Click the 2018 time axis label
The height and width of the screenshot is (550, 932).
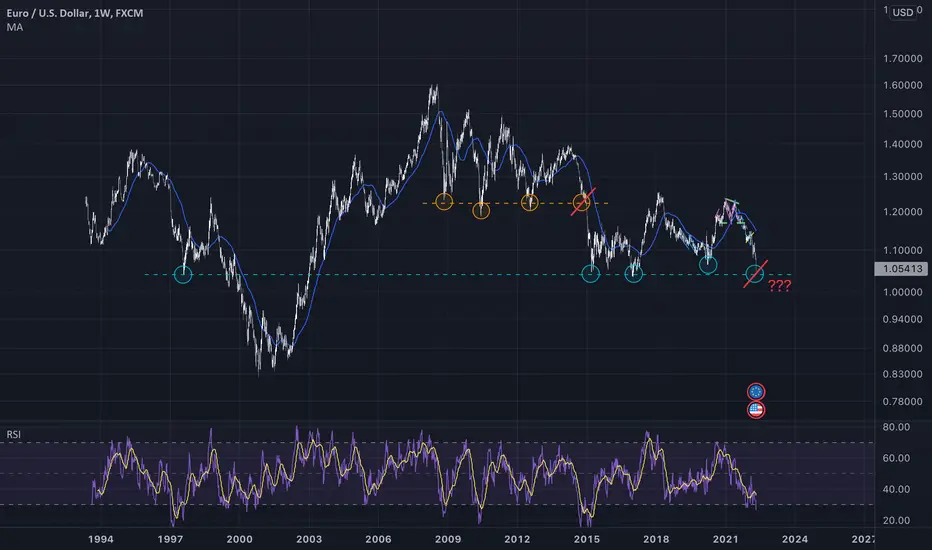tap(656, 539)
